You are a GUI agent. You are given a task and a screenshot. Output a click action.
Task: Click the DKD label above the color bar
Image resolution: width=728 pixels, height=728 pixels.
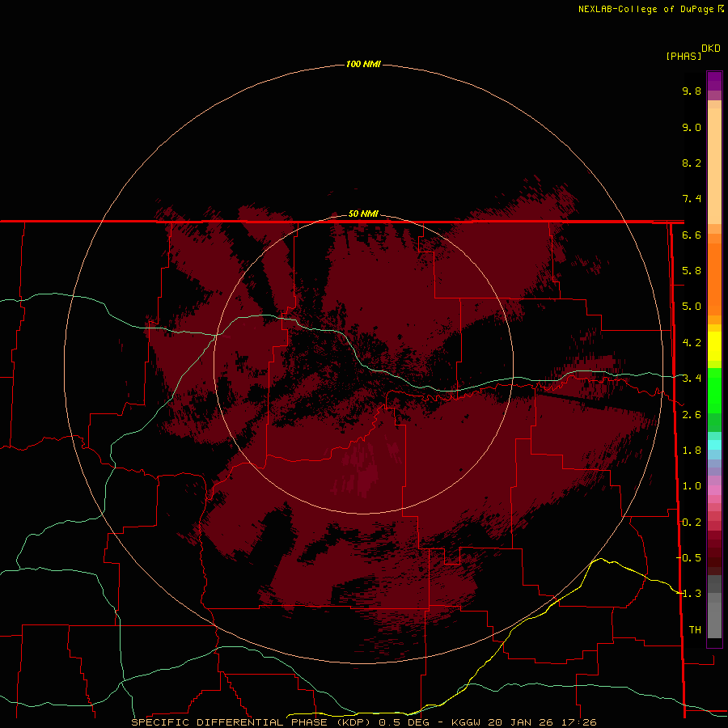[x=711, y=49]
